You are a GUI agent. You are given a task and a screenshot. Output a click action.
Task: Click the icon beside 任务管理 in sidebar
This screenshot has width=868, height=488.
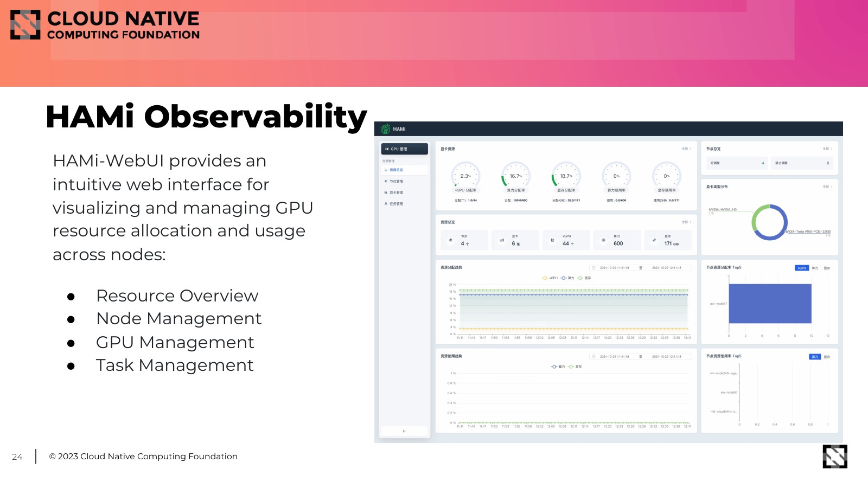click(386, 204)
